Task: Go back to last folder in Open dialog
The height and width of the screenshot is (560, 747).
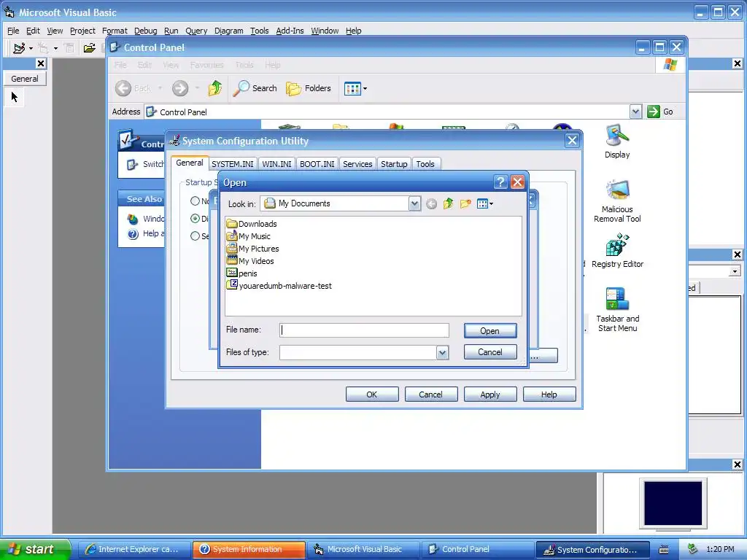Action: point(431,204)
